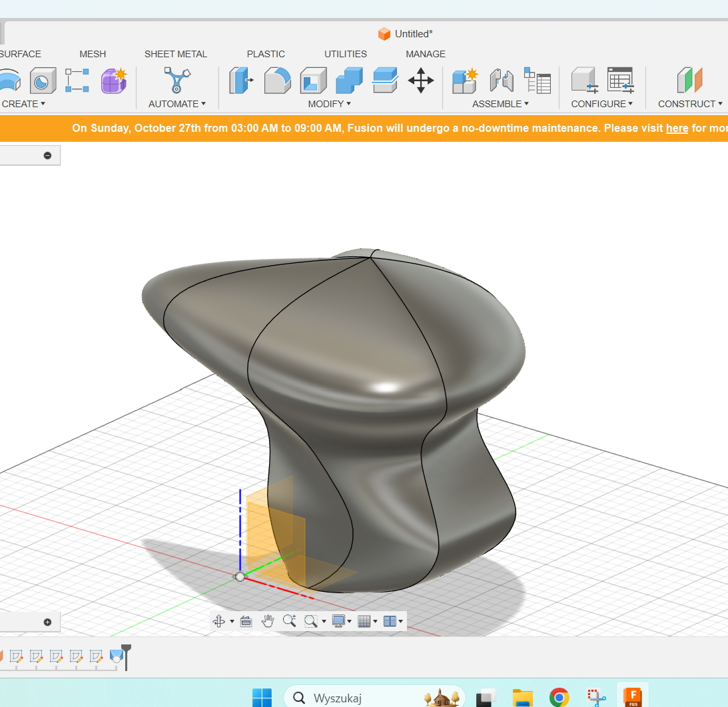Switch to the PLASTIC tab

pos(266,54)
